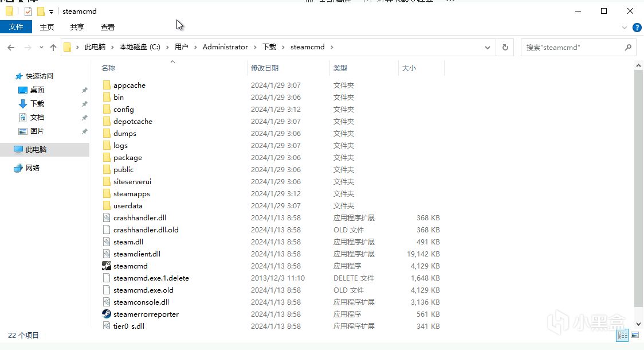
Task: Select the siteserverui folder icon
Action: 107,181
